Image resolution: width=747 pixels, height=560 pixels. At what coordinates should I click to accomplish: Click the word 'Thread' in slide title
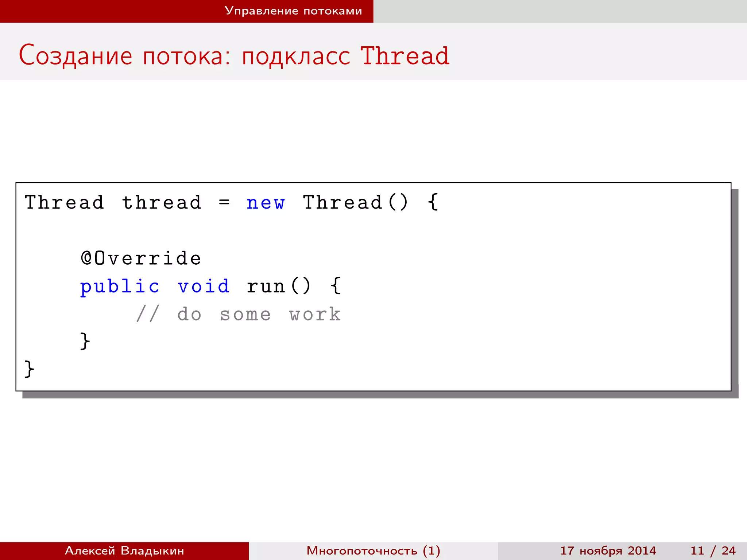click(x=405, y=56)
